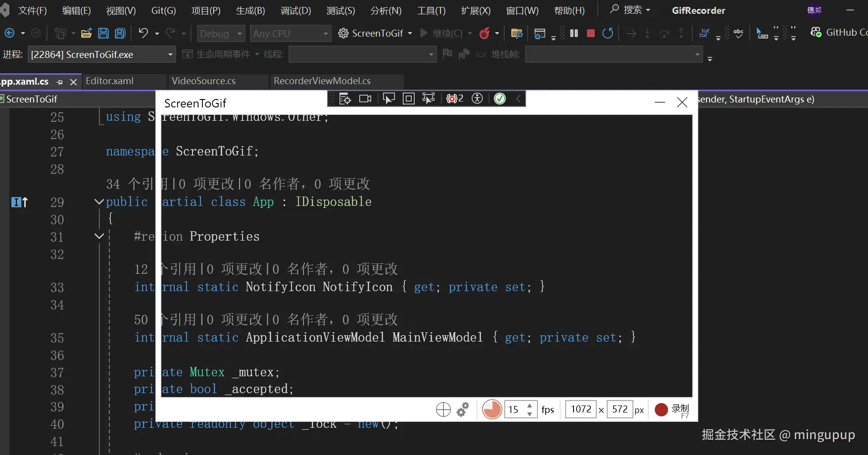This screenshot has width=868, height=455.
Task: Open the 扩展(X) extensions menu
Action: coord(476,10)
